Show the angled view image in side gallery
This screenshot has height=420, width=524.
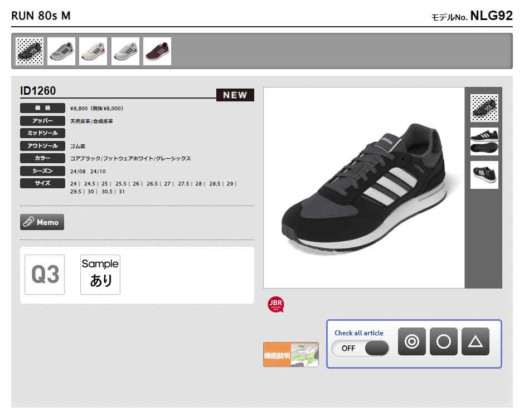click(484, 108)
